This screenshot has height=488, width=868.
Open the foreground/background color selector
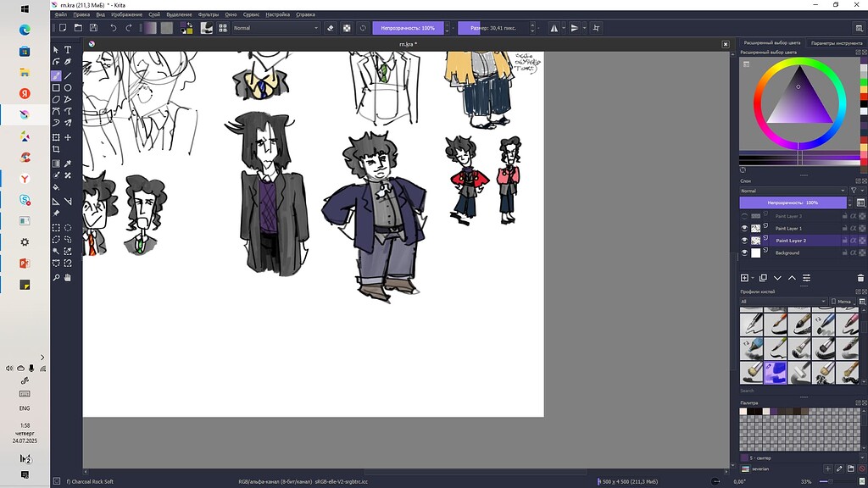pyautogui.click(x=186, y=28)
